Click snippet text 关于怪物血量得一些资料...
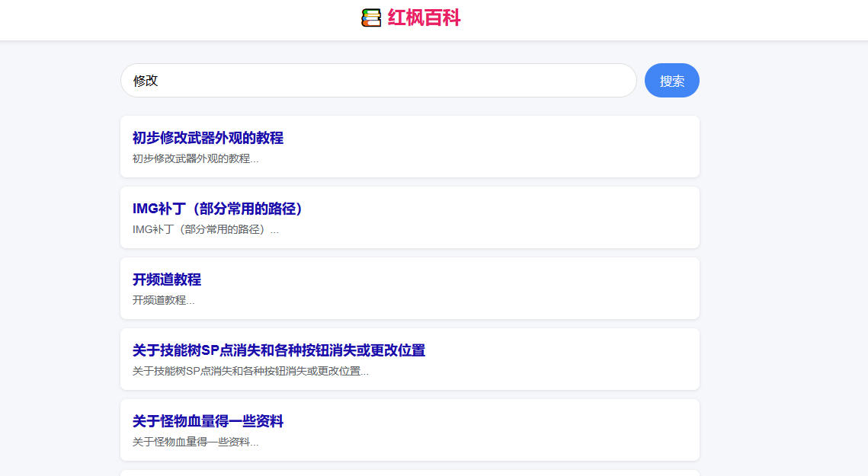 [x=195, y=442]
